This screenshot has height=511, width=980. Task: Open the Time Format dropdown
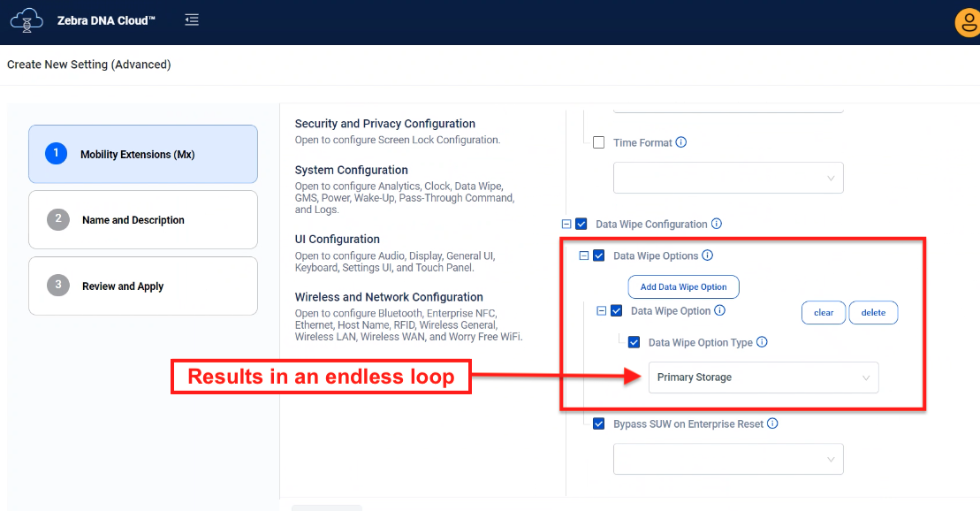[x=728, y=178]
